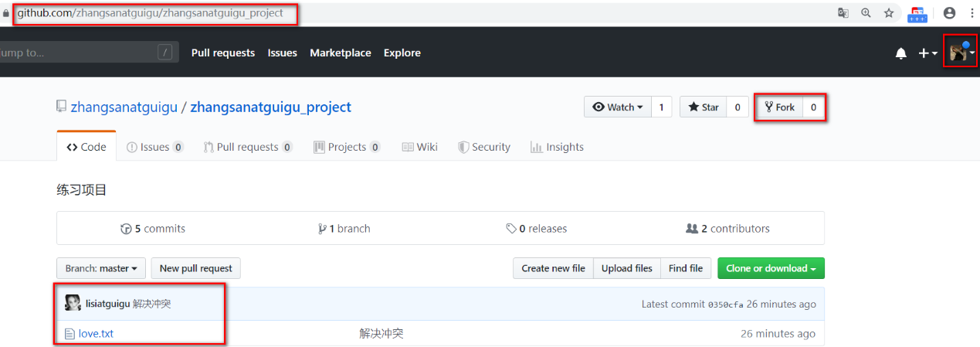Viewport: 980px width, 347px height.
Task: Open the Insights tab
Action: tap(557, 147)
